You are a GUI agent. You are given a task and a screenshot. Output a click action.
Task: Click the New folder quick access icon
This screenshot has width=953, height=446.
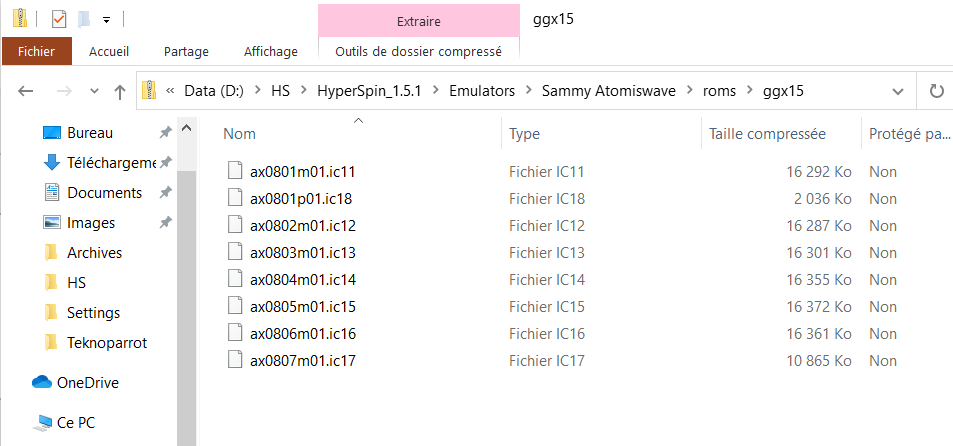click(85, 19)
